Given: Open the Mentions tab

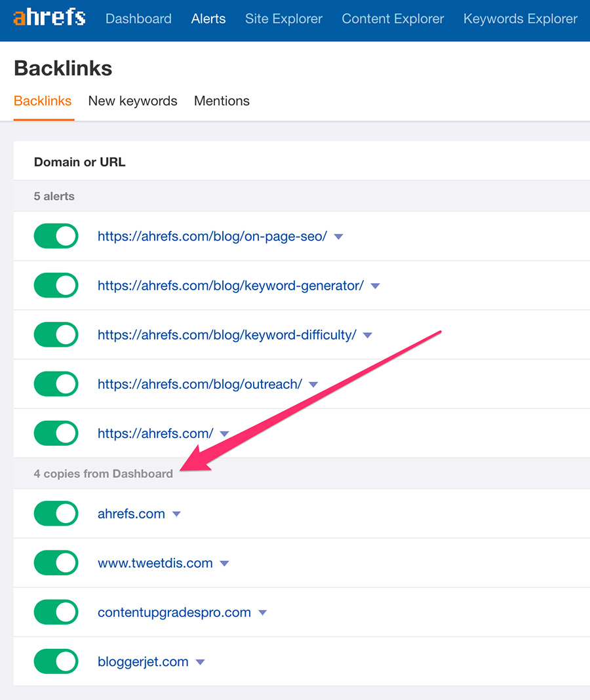Looking at the screenshot, I should coord(222,101).
